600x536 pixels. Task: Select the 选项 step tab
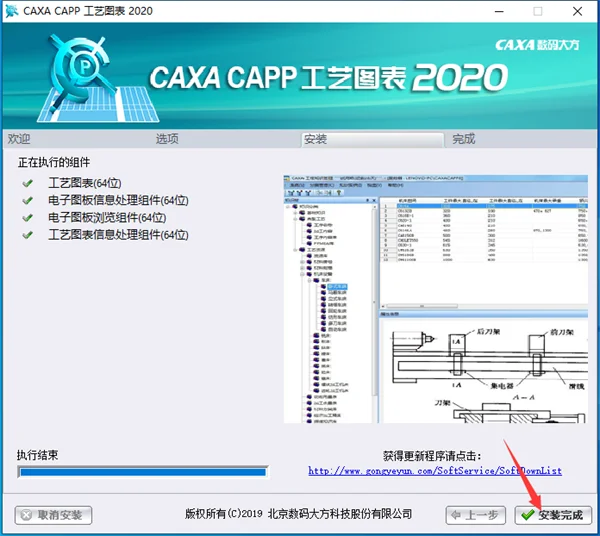coord(167,139)
